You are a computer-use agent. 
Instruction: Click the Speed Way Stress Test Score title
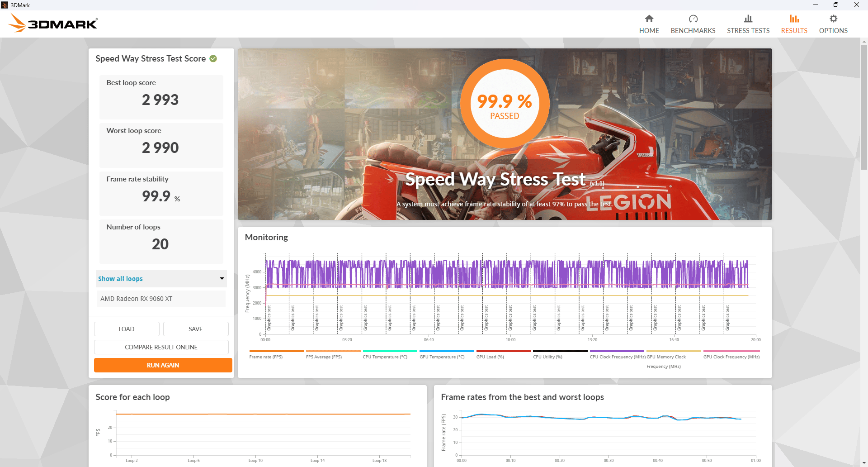(x=151, y=59)
